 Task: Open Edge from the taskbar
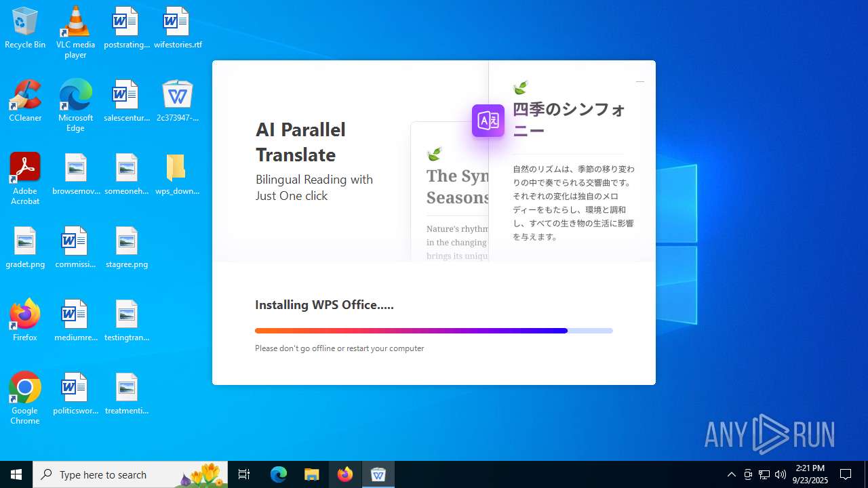[279, 474]
